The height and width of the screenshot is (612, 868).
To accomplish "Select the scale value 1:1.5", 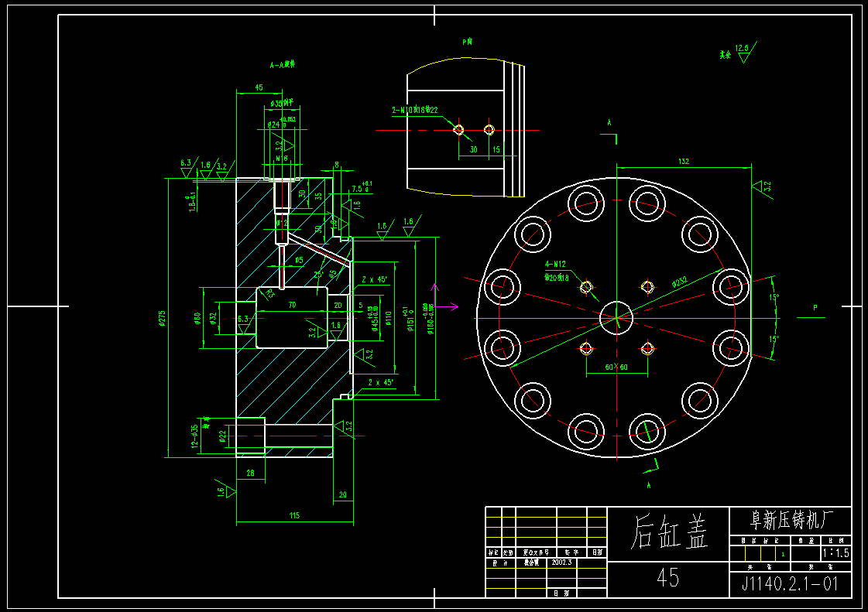I will point(836,553).
